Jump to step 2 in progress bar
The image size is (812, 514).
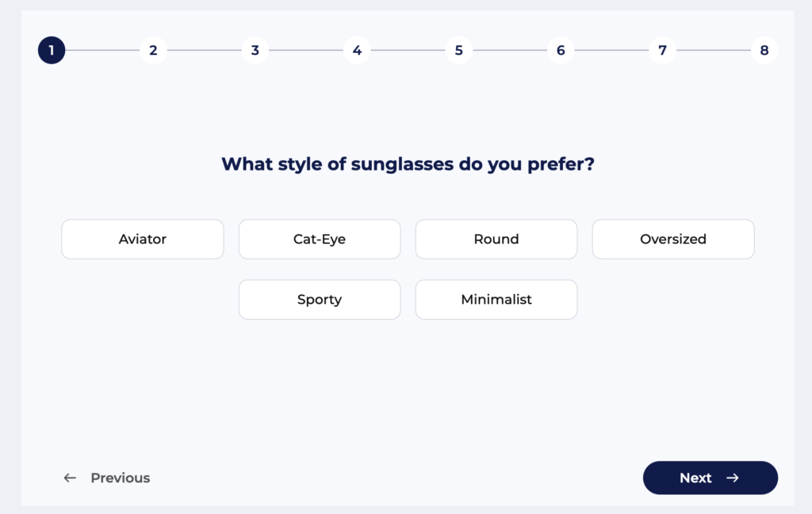click(x=153, y=50)
